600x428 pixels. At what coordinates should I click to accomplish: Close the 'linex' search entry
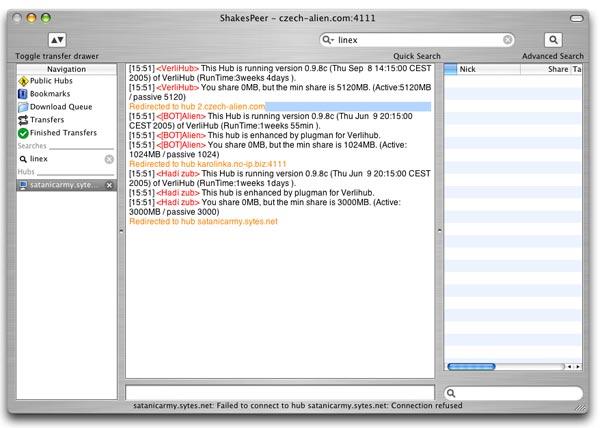click(x=109, y=159)
